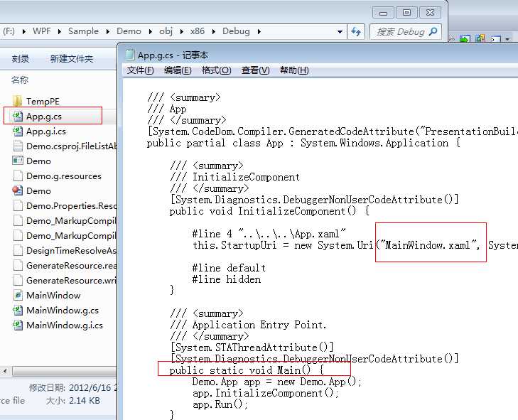518x420 pixels.
Task: Open the 帮助(H) menu in Notepad
Action: (x=294, y=70)
